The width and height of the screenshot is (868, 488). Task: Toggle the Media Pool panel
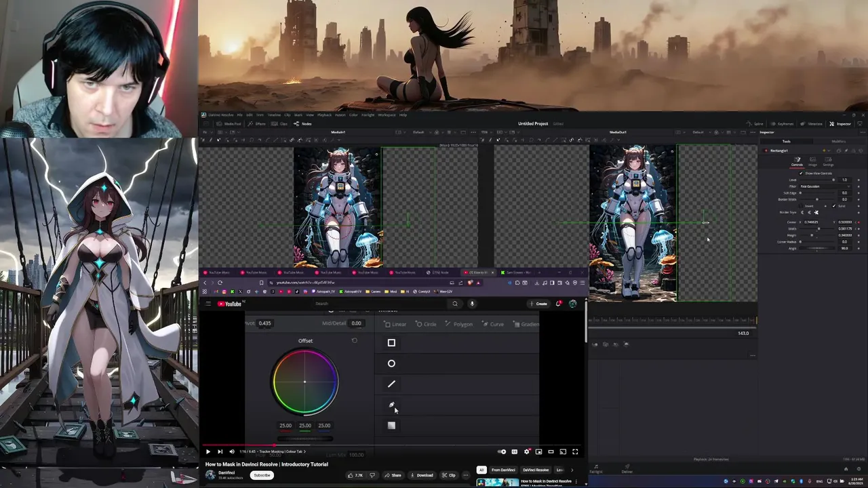click(229, 124)
